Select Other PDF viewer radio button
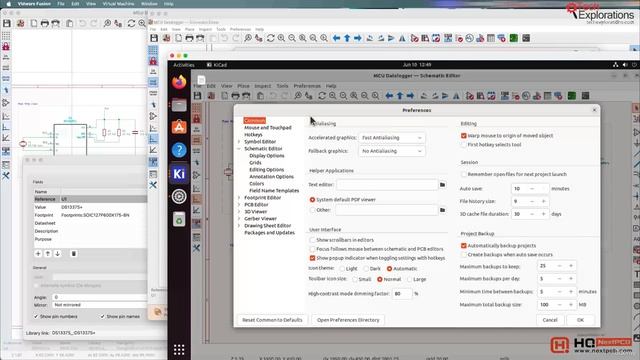Screen dimensions: 640x360 (x=312, y=210)
